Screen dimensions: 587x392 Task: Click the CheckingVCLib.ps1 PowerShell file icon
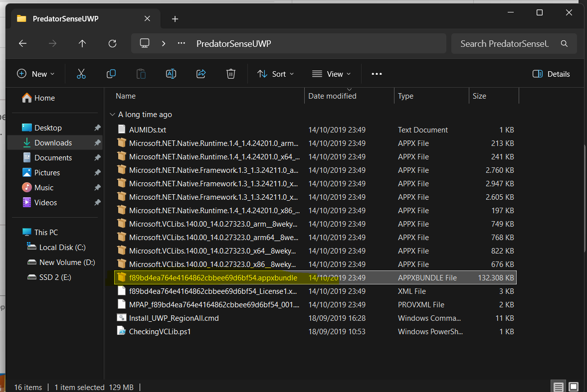[121, 331]
